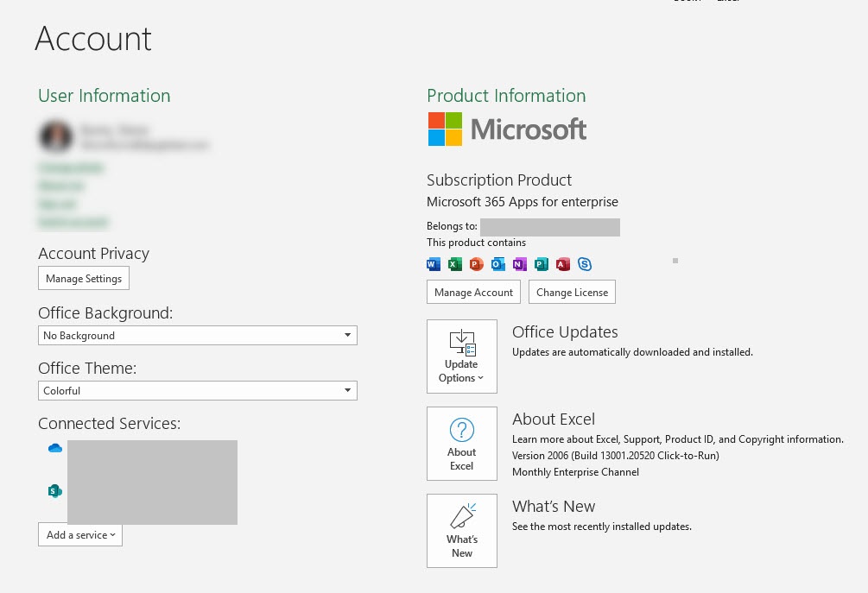This screenshot has width=868, height=593.
Task: Click the 'Account Privacy' heading
Action: (93, 254)
